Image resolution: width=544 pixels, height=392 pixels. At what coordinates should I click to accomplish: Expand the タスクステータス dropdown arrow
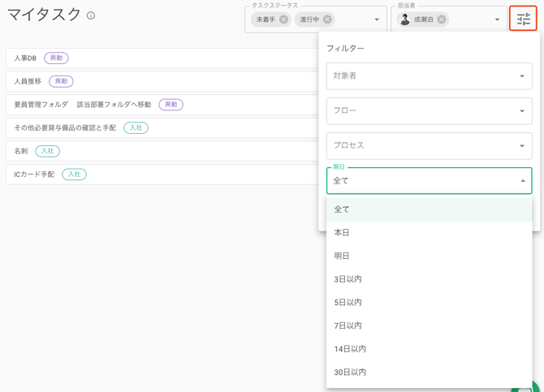(377, 19)
